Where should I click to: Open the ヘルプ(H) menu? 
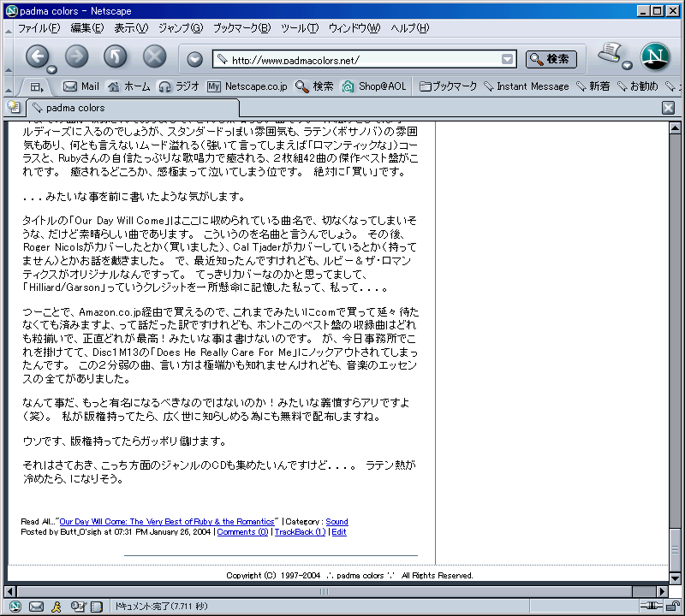coord(410,28)
